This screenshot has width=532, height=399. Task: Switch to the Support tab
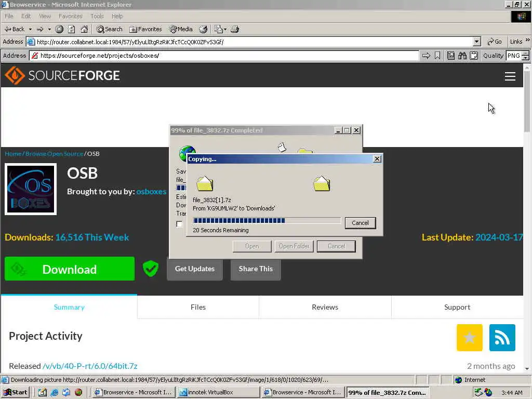pos(457,307)
